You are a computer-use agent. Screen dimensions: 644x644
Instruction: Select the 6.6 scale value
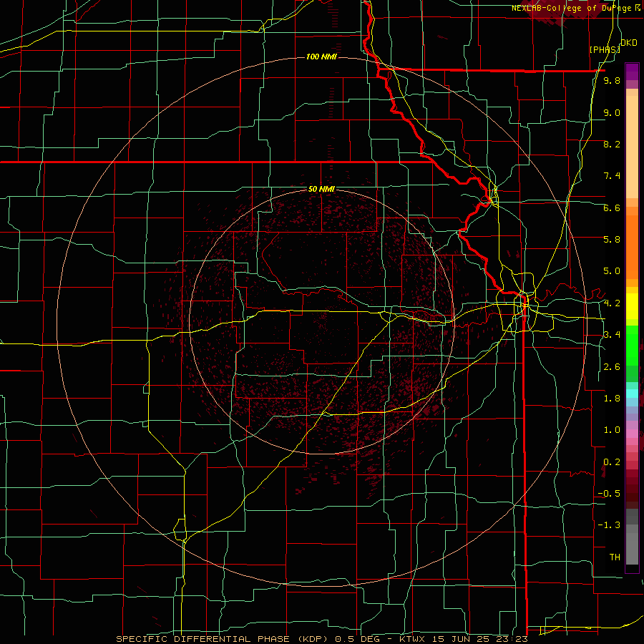612,208
